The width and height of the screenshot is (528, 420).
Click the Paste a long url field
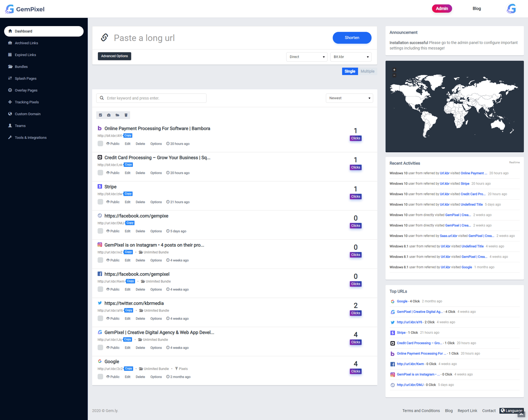coord(220,38)
